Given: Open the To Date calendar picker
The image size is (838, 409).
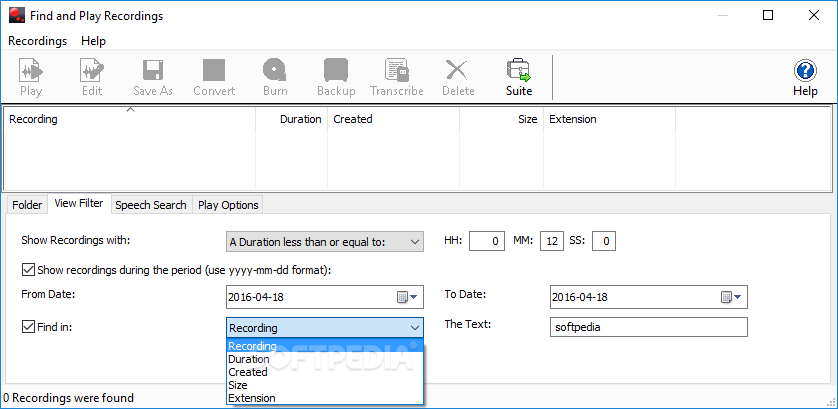Looking at the screenshot, I should (x=733, y=297).
